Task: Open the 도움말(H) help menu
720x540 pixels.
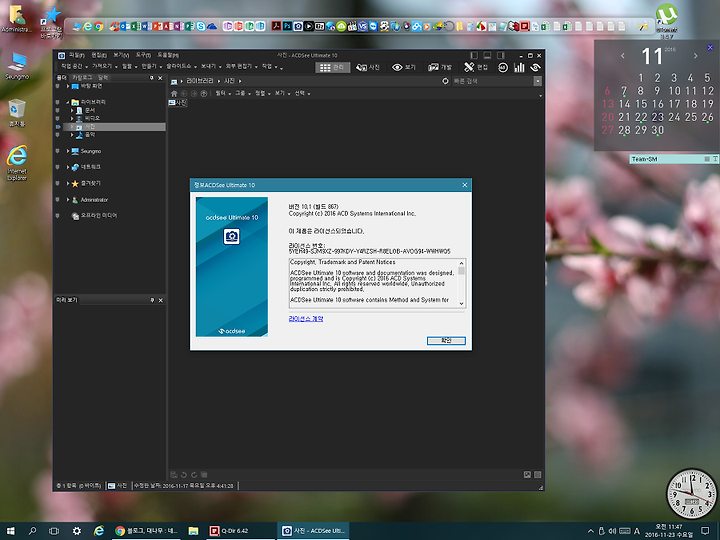Action: click(168, 55)
